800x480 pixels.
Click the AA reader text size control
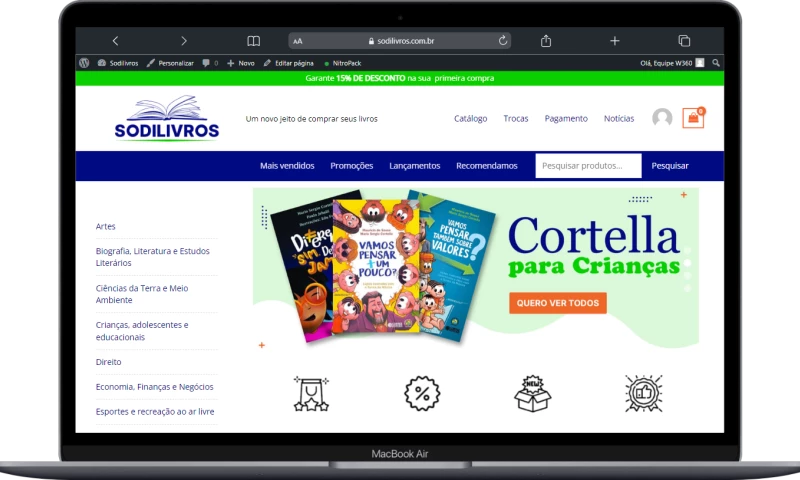click(x=298, y=41)
